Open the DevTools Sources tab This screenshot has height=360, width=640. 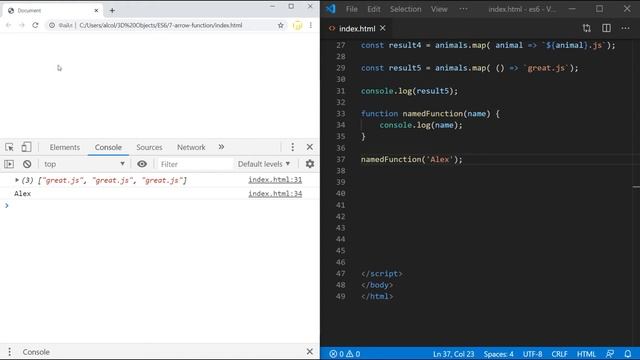(x=149, y=147)
